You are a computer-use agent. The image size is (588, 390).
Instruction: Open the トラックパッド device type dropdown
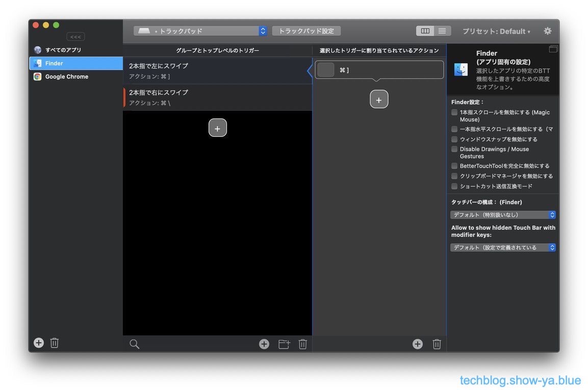pyautogui.click(x=200, y=31)
